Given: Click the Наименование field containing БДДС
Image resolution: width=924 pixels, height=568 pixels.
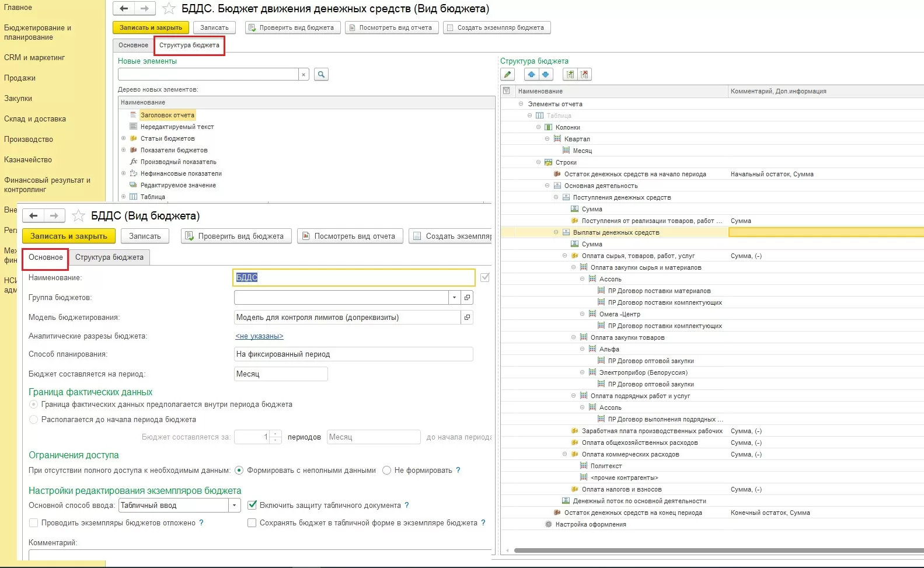Looking at the screenshot, I should click(x=354, y=278).
